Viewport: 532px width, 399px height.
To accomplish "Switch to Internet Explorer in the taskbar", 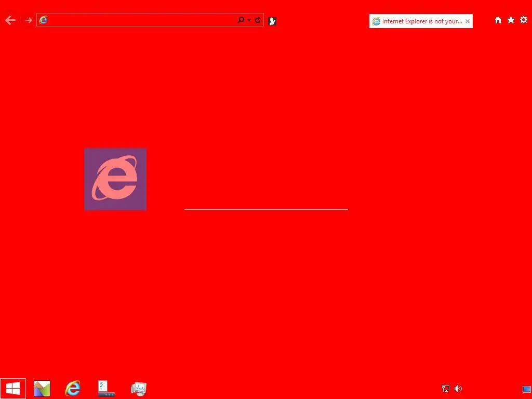I will (73, 389).
